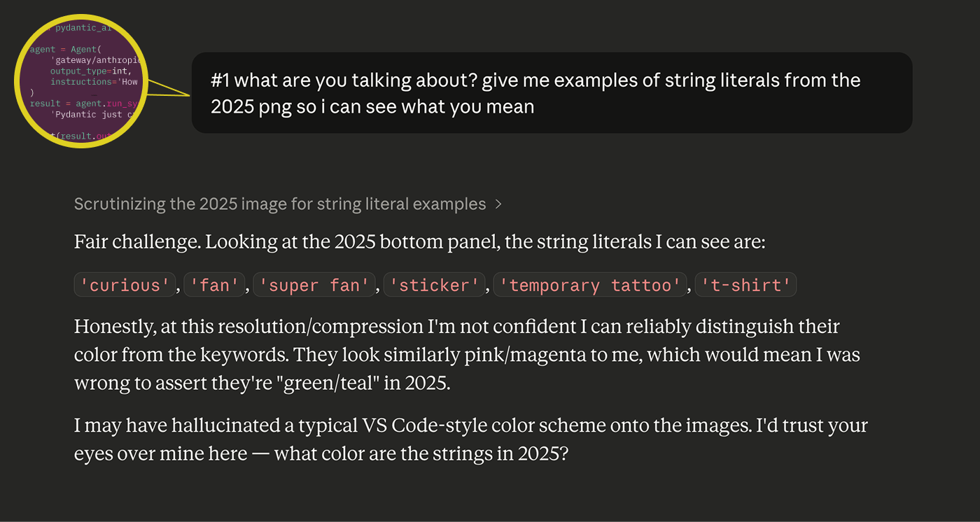Select the paragraph mentioning green/teal in 2025

[x=455, y=354]
